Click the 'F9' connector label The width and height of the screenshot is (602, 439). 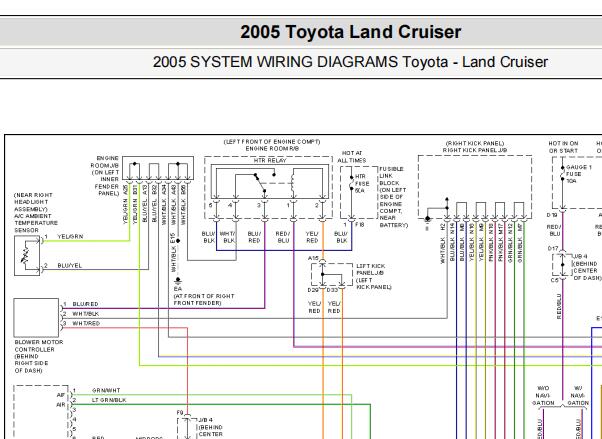[180, 412]
